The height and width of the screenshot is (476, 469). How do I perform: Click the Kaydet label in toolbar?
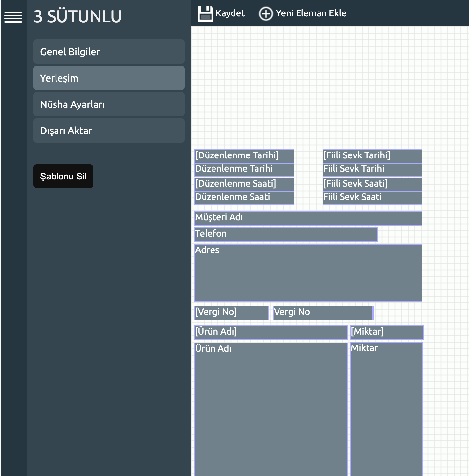tap(230, 13)
